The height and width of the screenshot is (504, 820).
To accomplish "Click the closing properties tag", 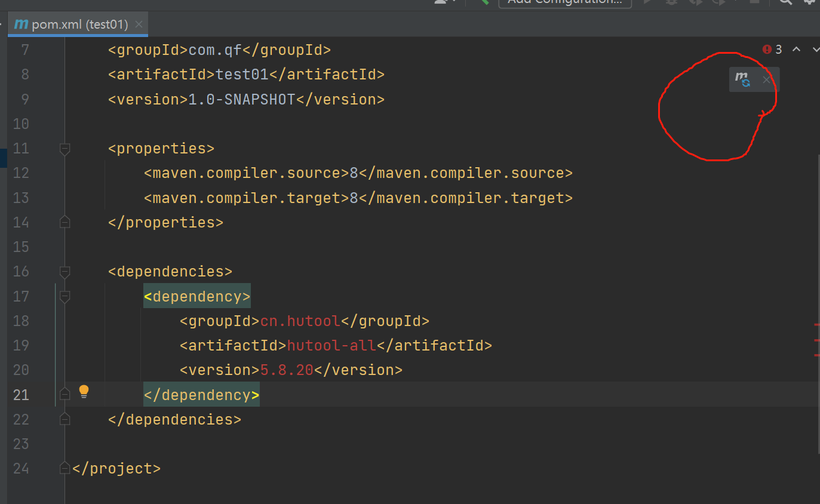I will pyautogui.click(x=165, y=222).
